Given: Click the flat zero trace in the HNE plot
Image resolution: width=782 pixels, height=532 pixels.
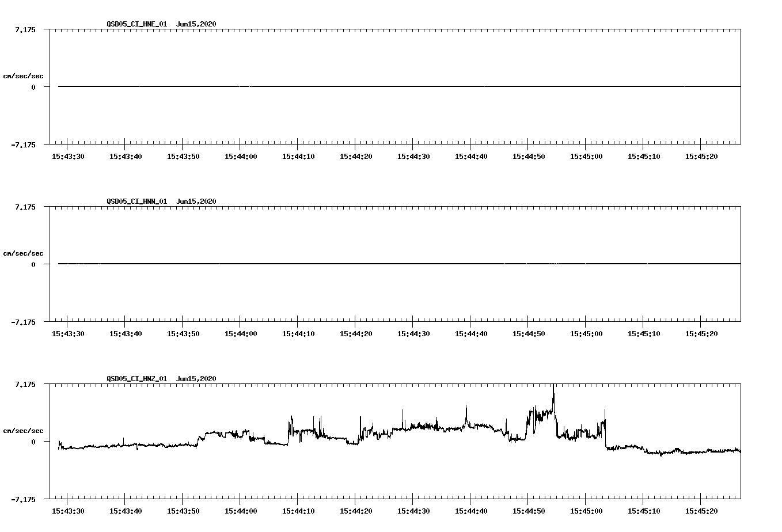Looking at the screenshot, I should click(x=399, y=86).
